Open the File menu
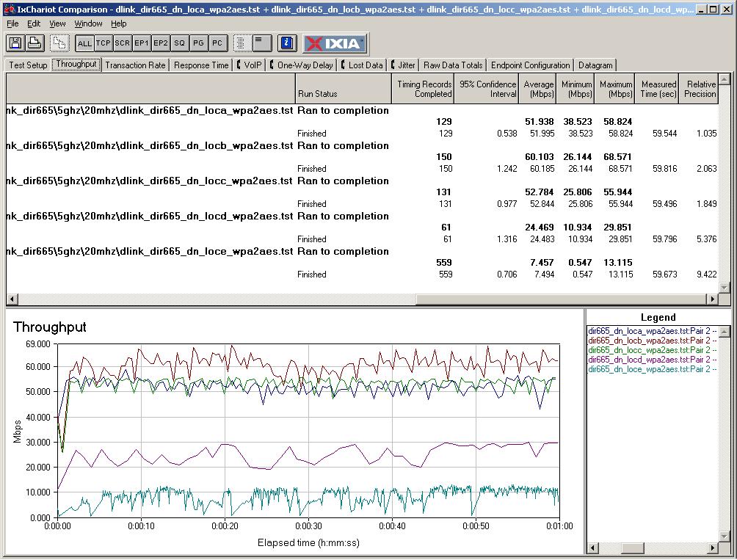Viewport: 737px width, 560px height. (12, 23)
